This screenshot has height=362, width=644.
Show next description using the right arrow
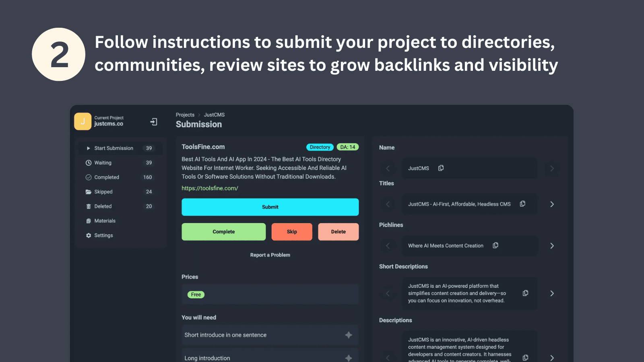pos(552,357)
